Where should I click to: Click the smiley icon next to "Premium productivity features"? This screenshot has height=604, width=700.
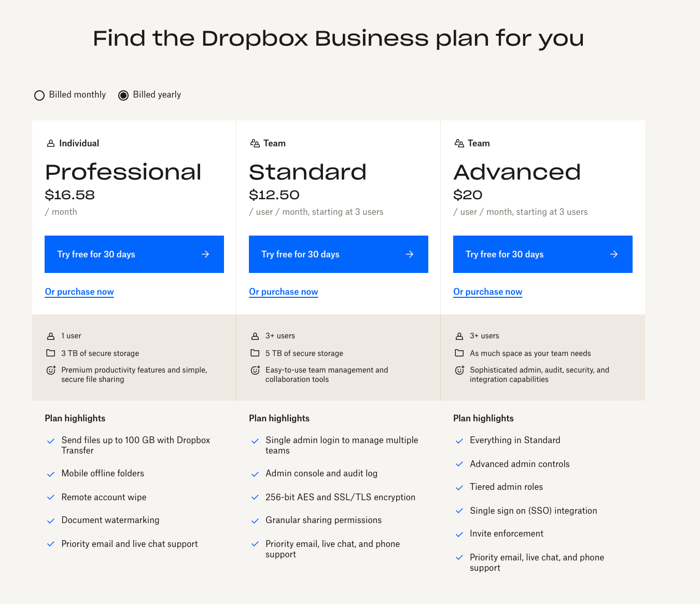(x=51, y=370)
